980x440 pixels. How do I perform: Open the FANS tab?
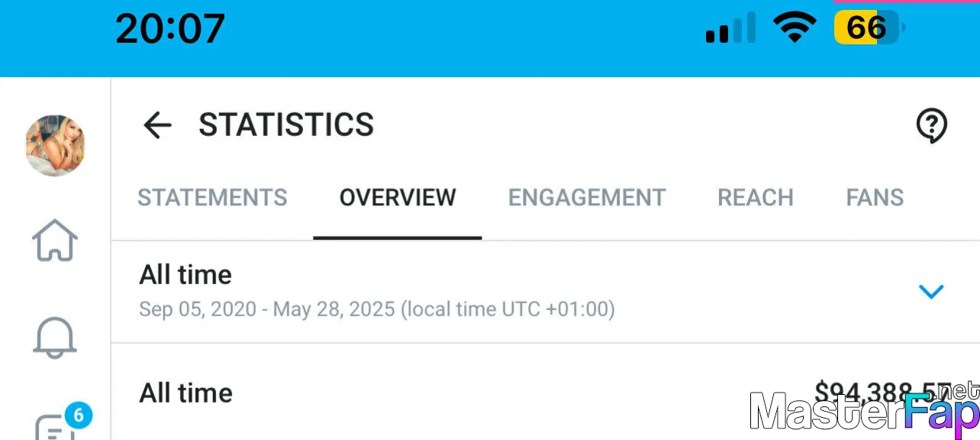(875, 198)
